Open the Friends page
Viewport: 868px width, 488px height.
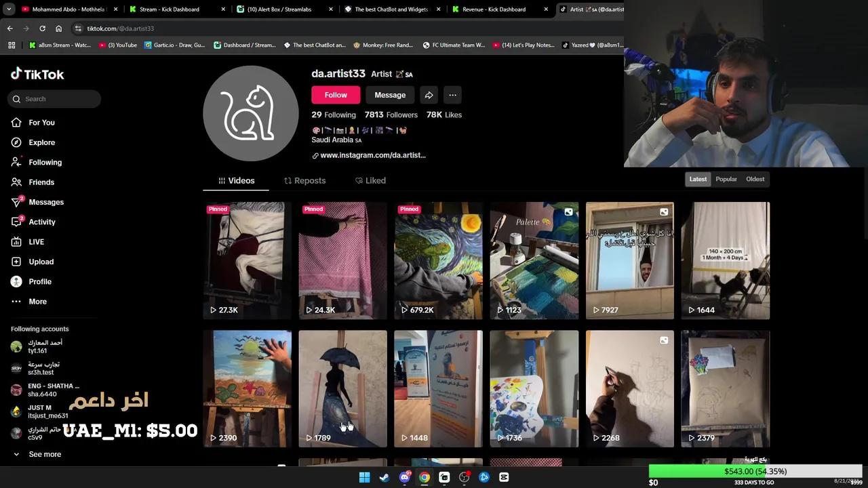[41, 182]
